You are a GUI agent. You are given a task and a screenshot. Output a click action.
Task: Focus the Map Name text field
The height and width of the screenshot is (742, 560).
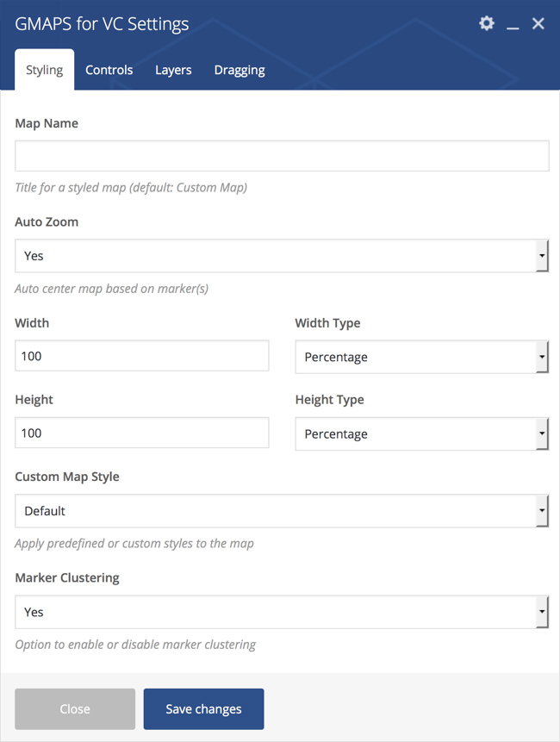coord(282,156)
